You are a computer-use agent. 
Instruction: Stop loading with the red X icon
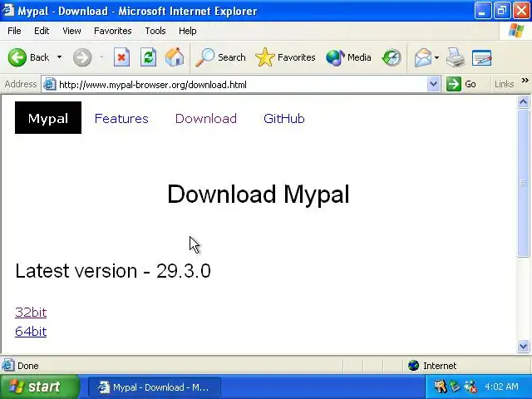121,57
